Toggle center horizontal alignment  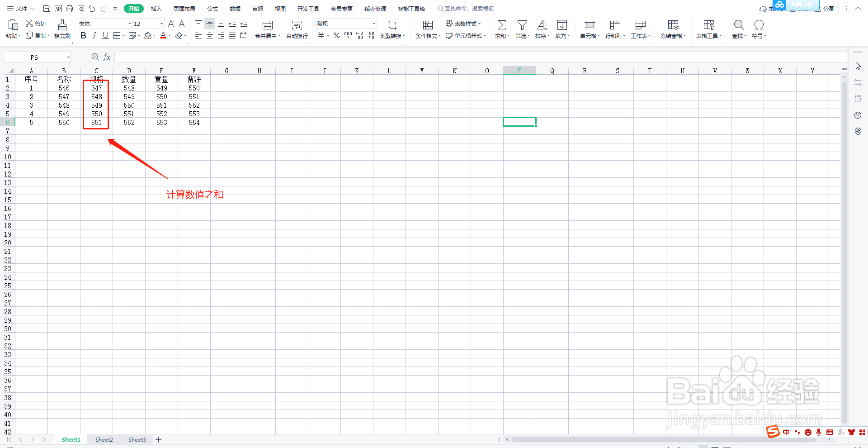point(210,35)
